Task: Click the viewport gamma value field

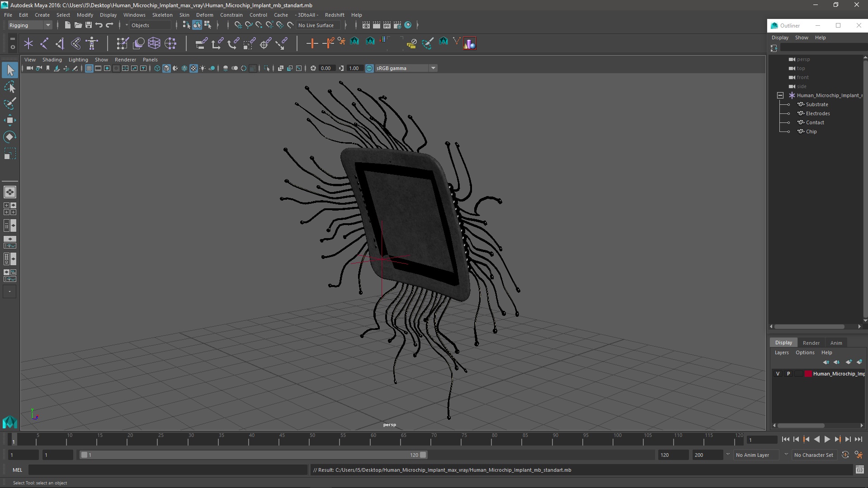Action: (356, 68)
